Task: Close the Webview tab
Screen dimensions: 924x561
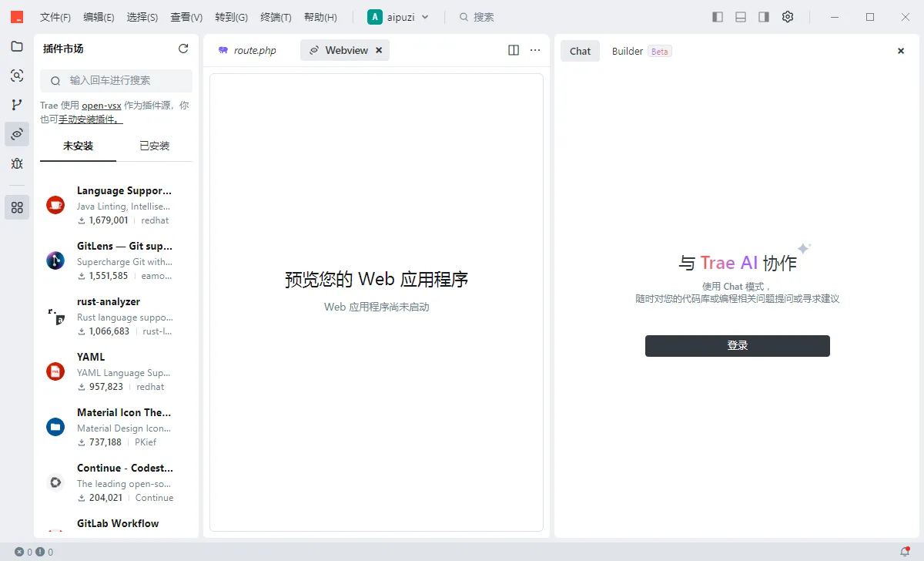Action: pos(379,50)
